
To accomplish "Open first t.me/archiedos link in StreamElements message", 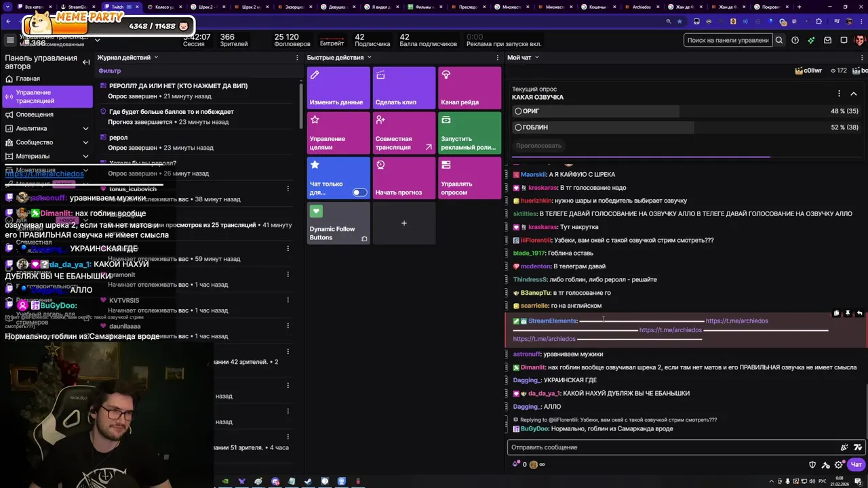I will point(736,321).
